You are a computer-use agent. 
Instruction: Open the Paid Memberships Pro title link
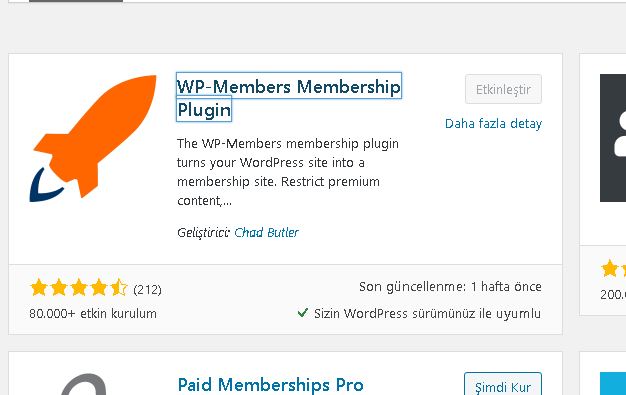click(x=271, y=385)
